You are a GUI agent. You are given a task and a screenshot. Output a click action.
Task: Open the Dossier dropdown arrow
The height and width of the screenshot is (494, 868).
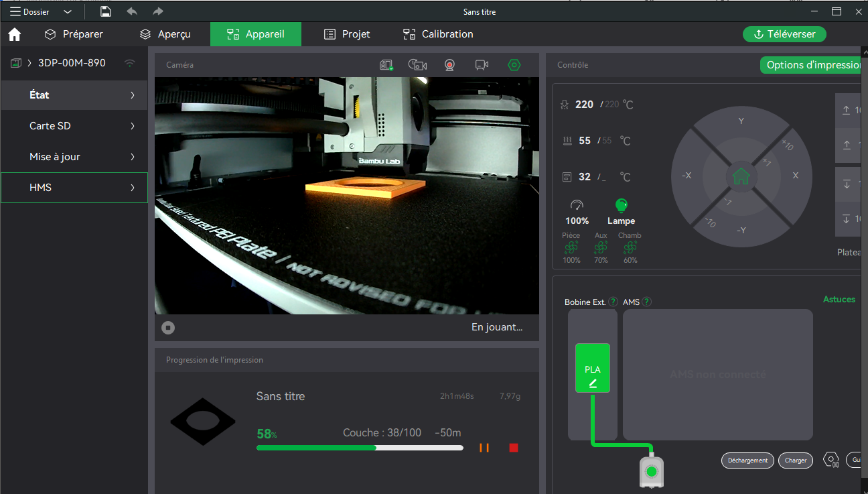click(68, 11)
